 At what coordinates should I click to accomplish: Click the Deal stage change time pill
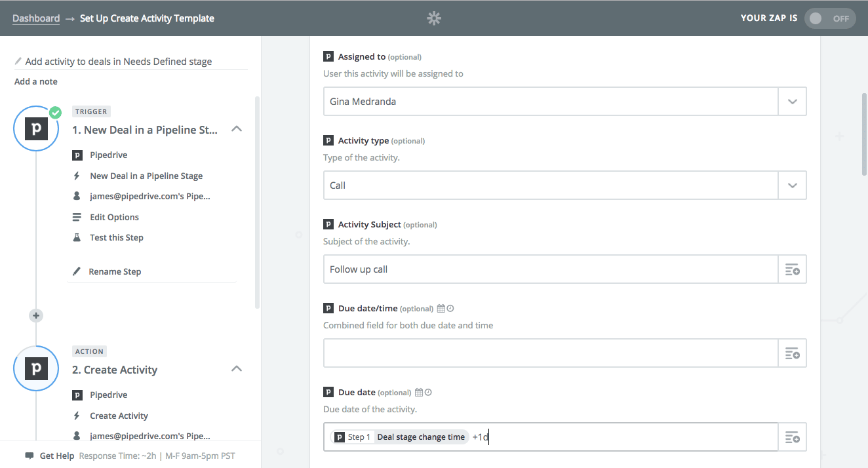tap(400, 437)
